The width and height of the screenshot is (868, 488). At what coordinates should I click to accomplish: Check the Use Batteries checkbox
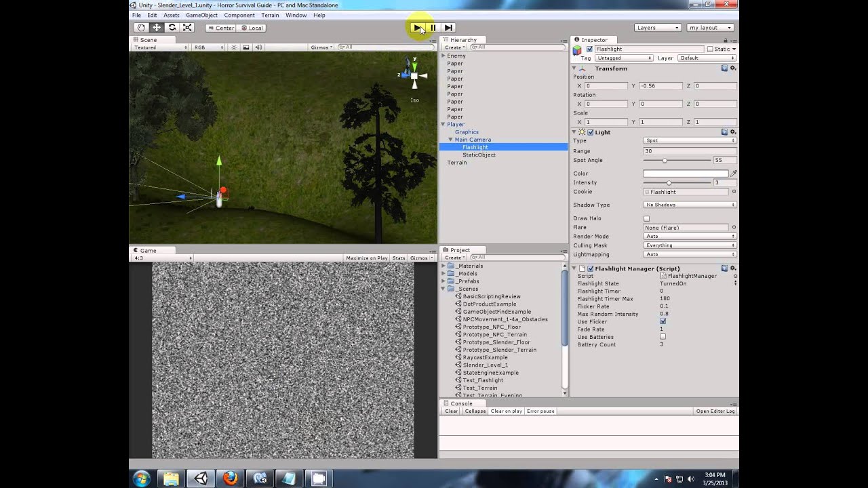coord(663,337)
